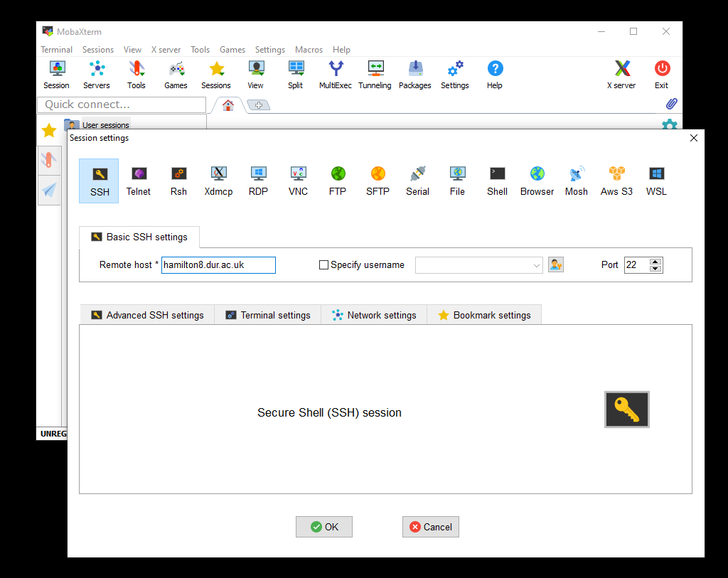Screen dimensions: 728x578
Task: Select the Shell session type
Action: tap(497, 181)
